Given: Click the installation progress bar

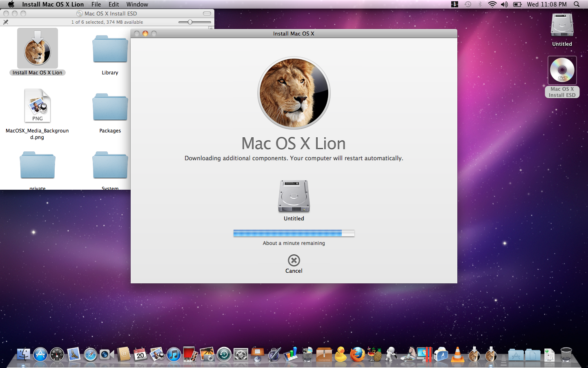Looking at the screenshot, I should click(x=294, y=233).
